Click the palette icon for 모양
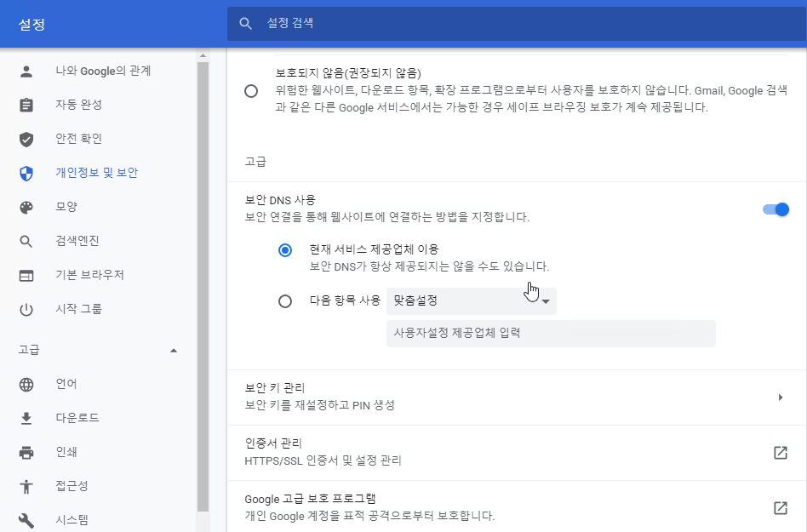807x532 pixels. [26, 208]
